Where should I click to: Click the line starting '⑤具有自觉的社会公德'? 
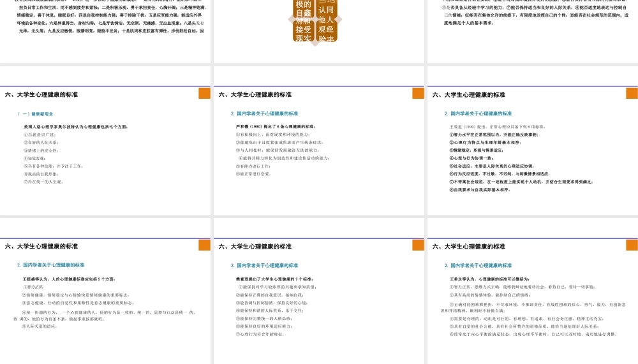pos(524,326)
